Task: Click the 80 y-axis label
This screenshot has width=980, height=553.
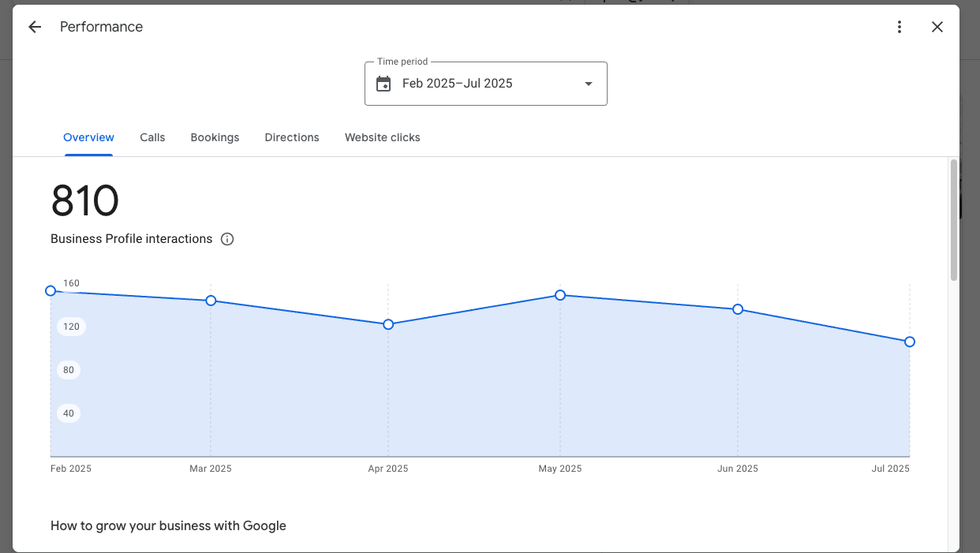Action: coord(69,370)
